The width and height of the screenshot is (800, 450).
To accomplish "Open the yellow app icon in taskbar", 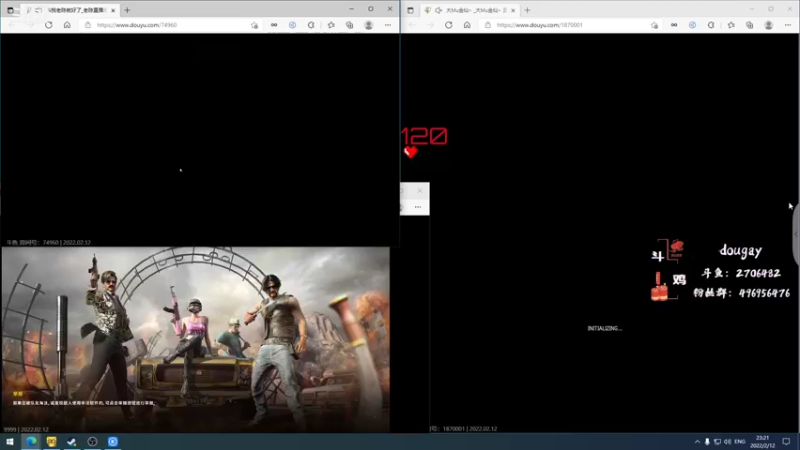I will pyautogui.click(x=52, y=441).
